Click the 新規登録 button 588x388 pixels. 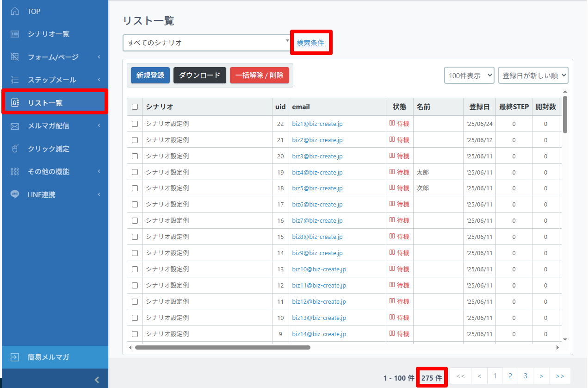click(150, 75)
